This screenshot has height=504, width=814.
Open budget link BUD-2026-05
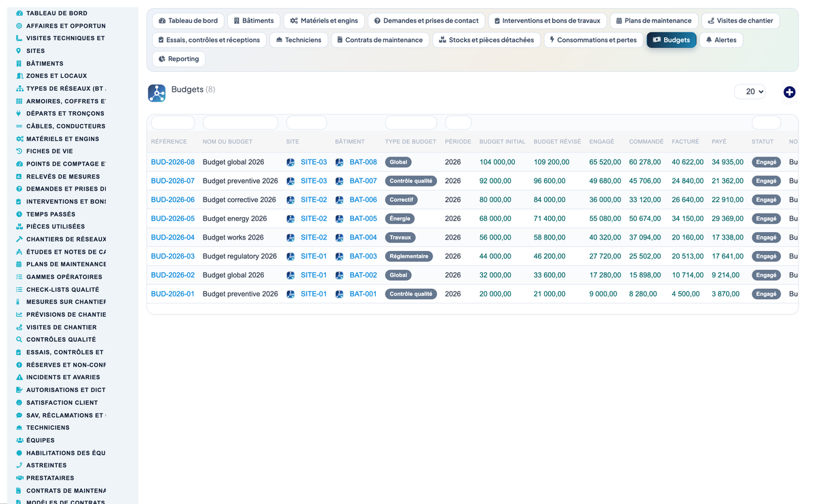tap(172, 219)
